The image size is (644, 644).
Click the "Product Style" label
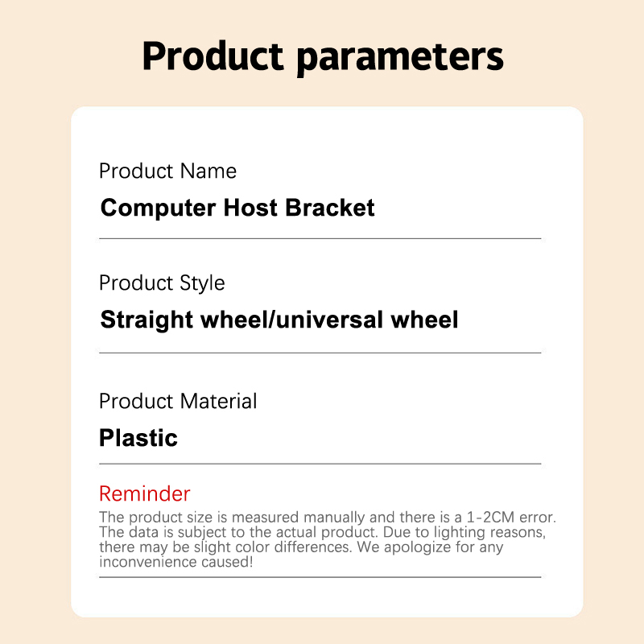point(162,283)
